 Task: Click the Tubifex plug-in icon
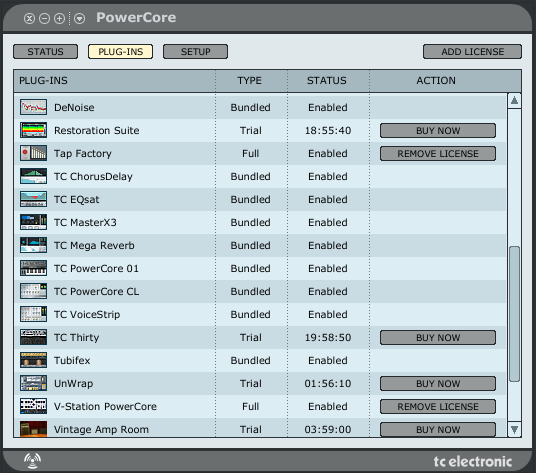coord(33,360)
